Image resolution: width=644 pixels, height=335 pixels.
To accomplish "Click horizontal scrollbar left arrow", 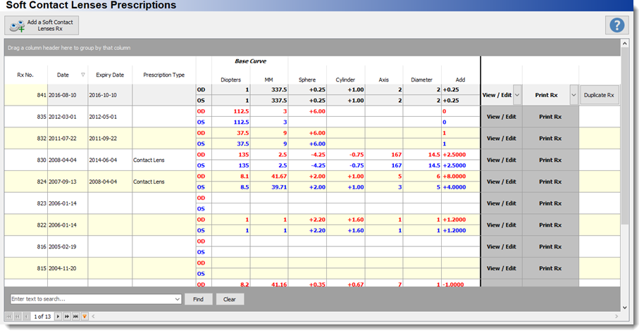I will [93, 317].
